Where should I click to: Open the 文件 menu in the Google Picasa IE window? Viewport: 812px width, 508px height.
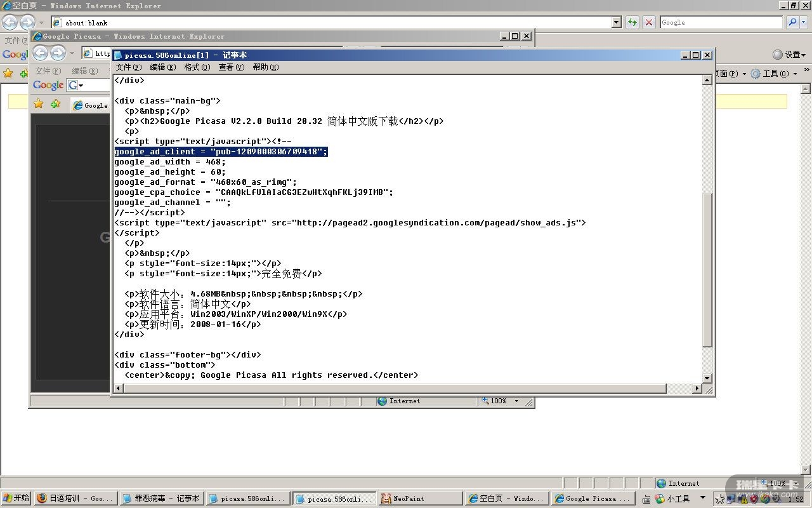pos(48,71)
